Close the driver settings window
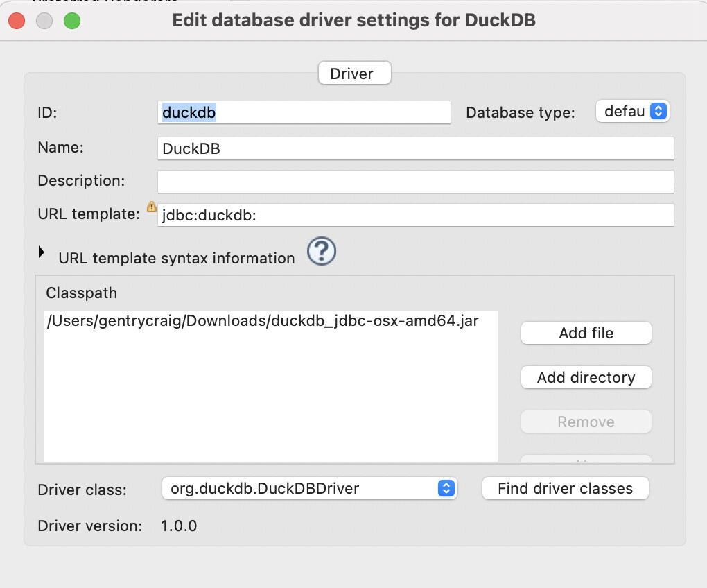The width and height of the screenshot is (707, 588). (x=17, y=21)
